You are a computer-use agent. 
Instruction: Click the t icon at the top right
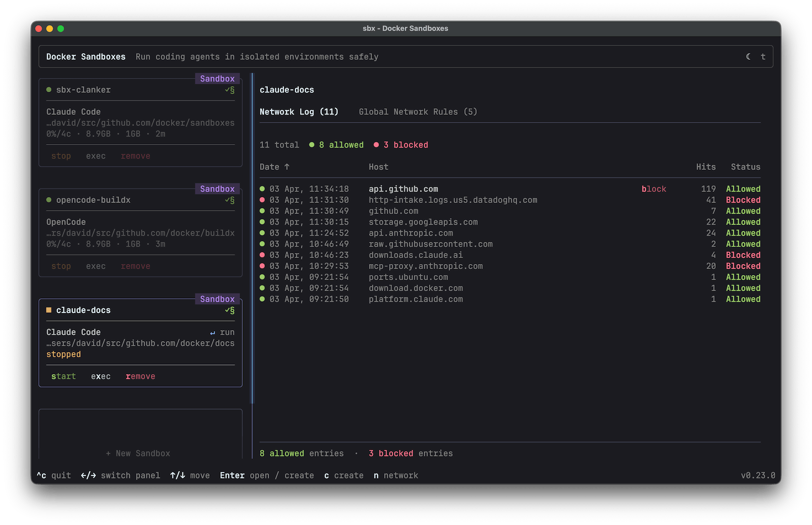click(x=763, y=56)
